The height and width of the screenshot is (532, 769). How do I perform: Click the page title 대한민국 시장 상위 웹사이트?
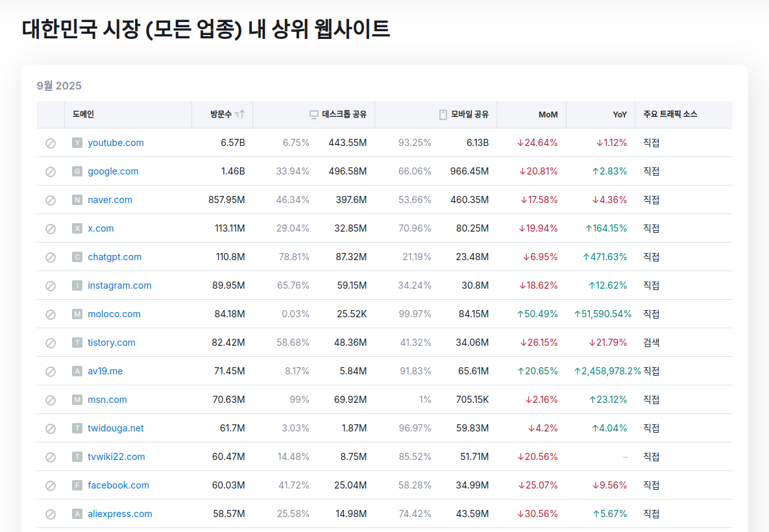pyautogui.click(x=206, y=29)
